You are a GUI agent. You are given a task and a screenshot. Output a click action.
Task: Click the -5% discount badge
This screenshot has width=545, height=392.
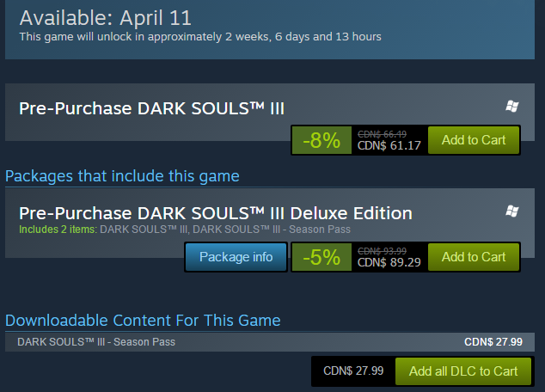pos(321,257)
